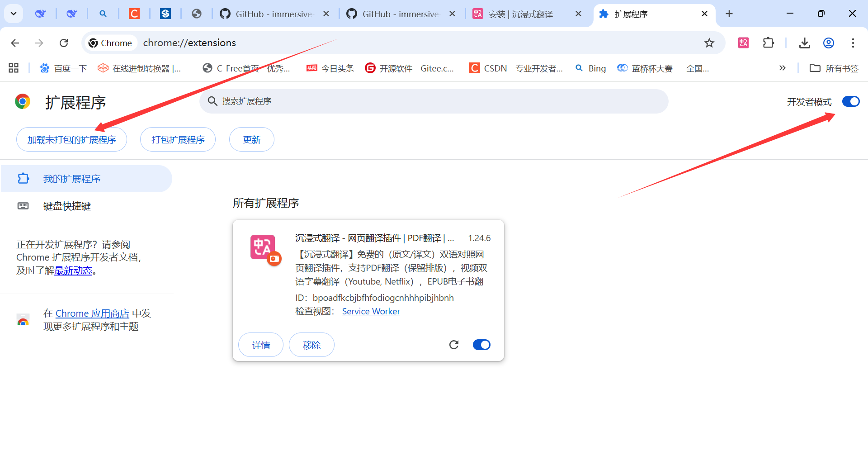Select second pinned Baidu-paw tab

[72, 14]
